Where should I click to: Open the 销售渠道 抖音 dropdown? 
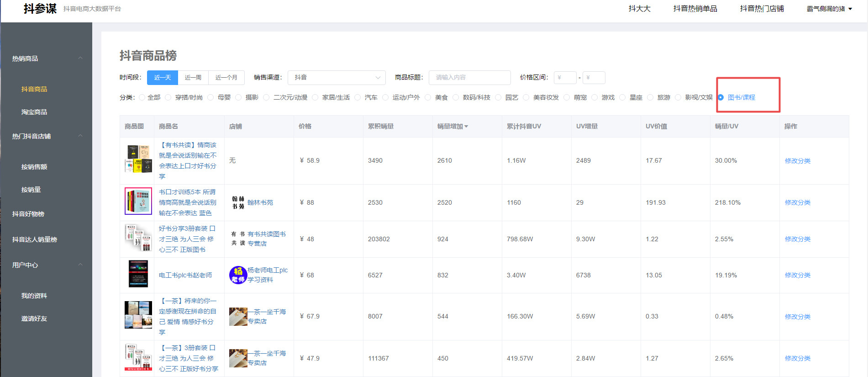(x=337, y=78)
